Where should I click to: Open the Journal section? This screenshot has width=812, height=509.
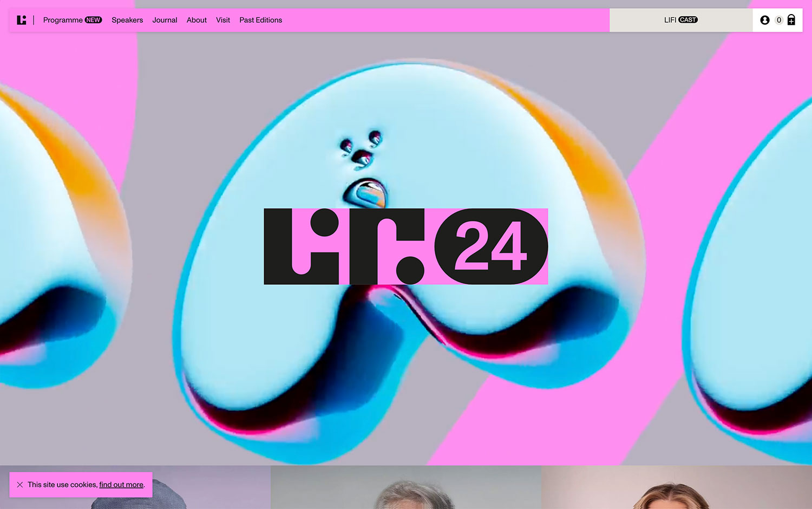point(165,20)
